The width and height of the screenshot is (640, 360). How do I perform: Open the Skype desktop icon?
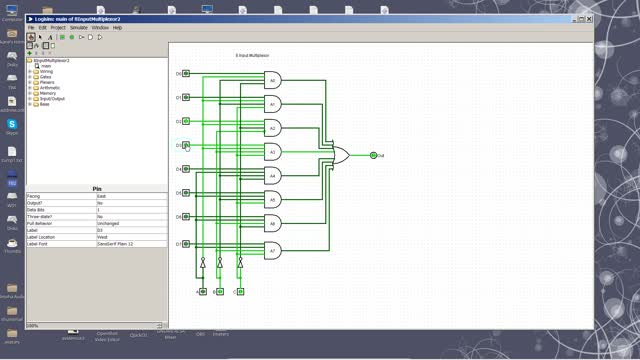pos(12,127)
